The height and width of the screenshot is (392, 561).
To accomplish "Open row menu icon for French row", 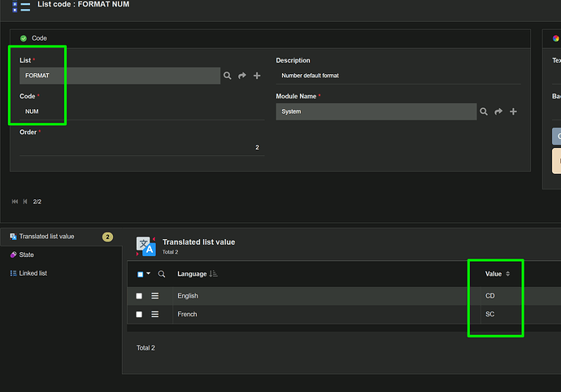I will pos(155,314).
